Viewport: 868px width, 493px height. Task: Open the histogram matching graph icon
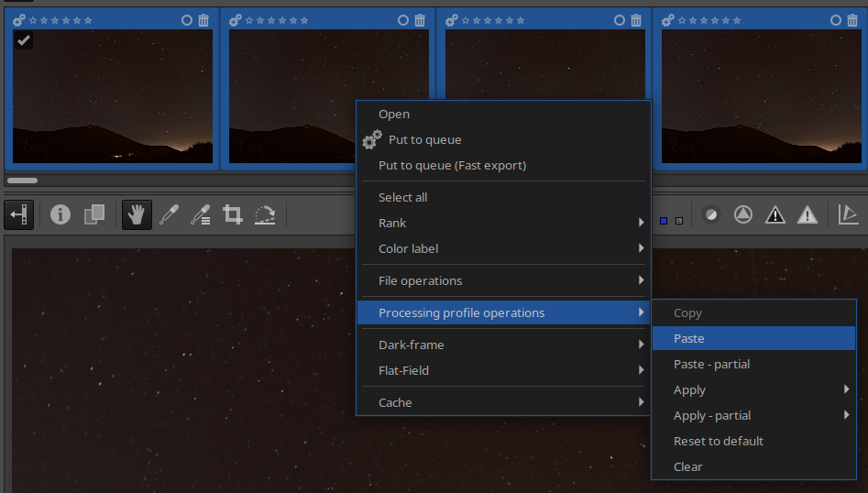click(848, 214)
